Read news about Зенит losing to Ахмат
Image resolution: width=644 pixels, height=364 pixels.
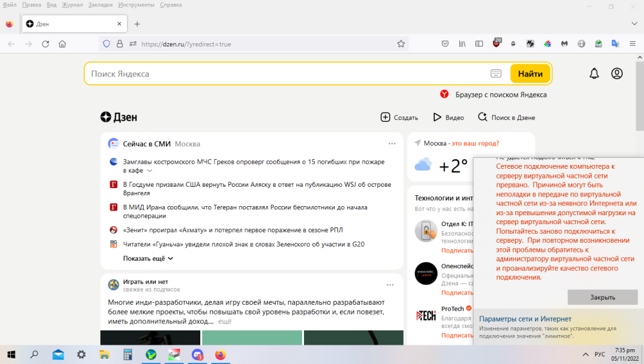[233, 230]
